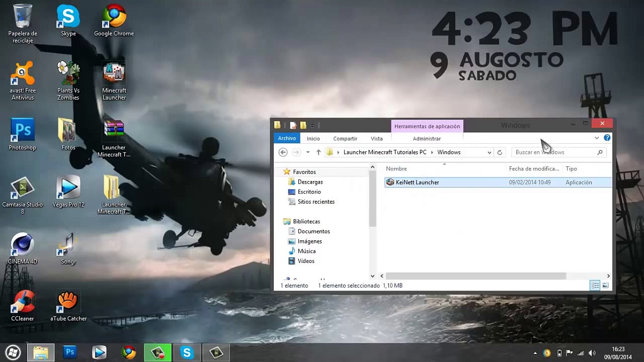Go up one folder level
The height and width of the screenshot is (362, 644).
coord(318,152)
